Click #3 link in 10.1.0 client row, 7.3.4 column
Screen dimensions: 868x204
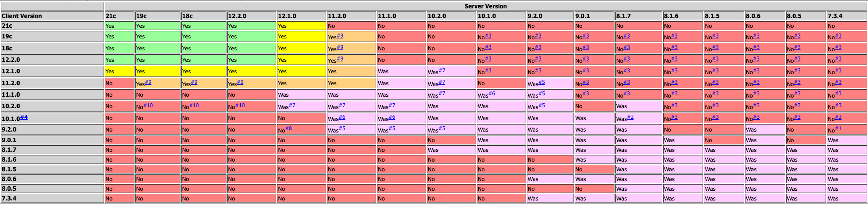coord(838,117)
